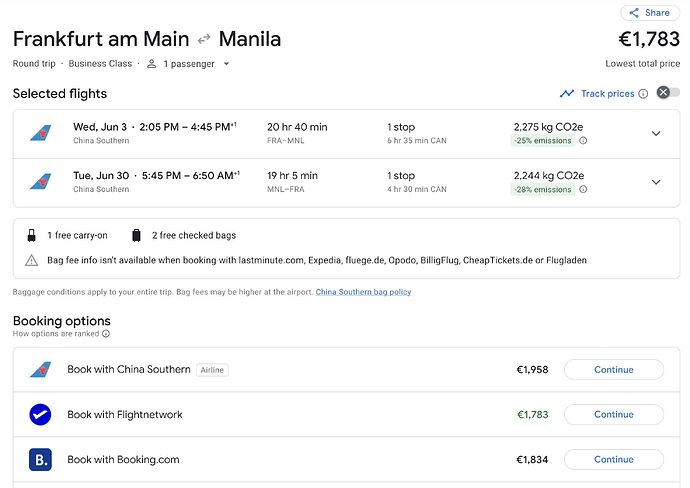
Task: Click the €1,958 China Southern price
Action: (532, 370)
